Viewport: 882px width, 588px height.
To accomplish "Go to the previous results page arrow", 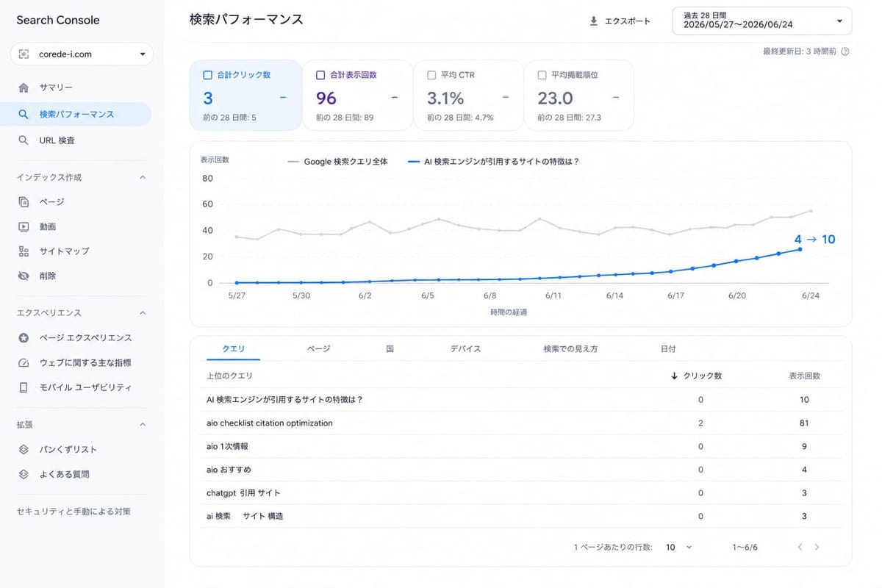I will [x=799, y=547].
